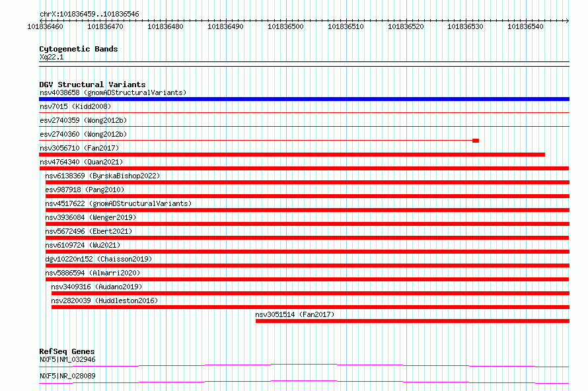Click the Cytogenetic Bands track title
The width and height of the screenshot is (588, 391).
tap(79, 49)
